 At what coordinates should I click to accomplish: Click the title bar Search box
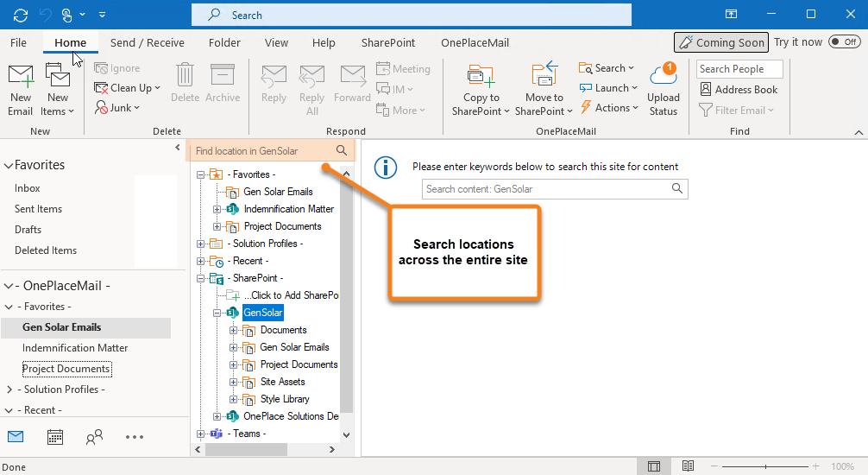412,15
